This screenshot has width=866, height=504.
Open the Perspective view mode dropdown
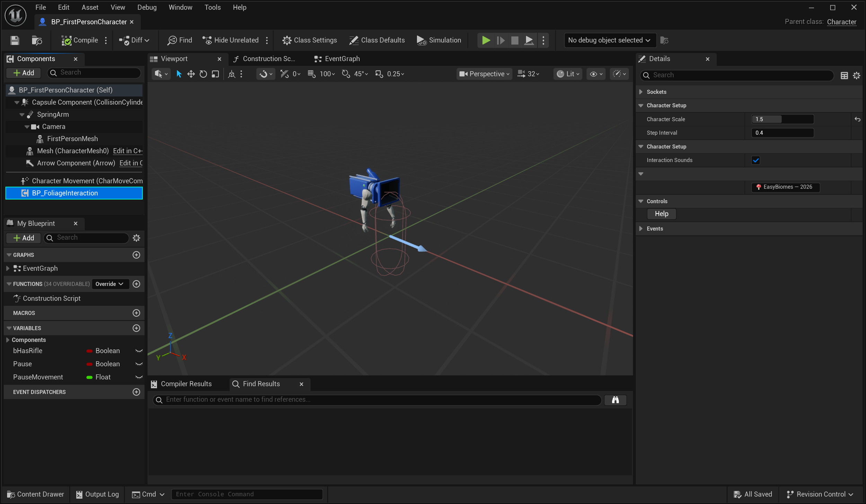coord(484,74)
